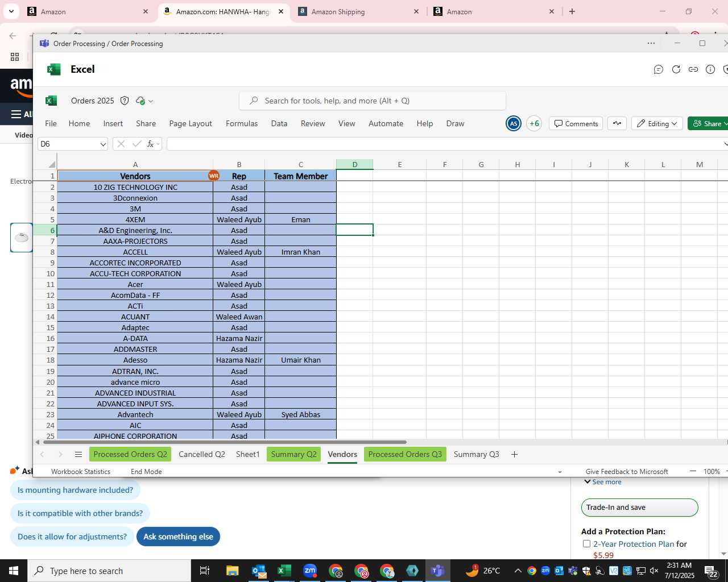Open the Page Layout tab
The image size is (728, 582).
[191, 123]
